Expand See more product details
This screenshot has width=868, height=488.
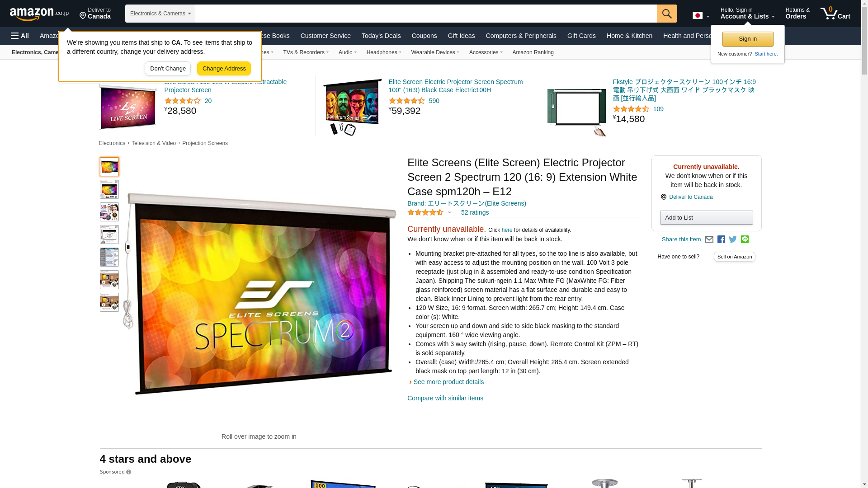coord(448,382)
